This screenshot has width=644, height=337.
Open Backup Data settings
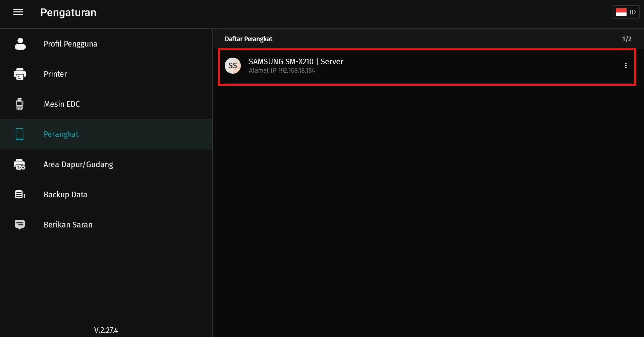[x=65, y=195]
